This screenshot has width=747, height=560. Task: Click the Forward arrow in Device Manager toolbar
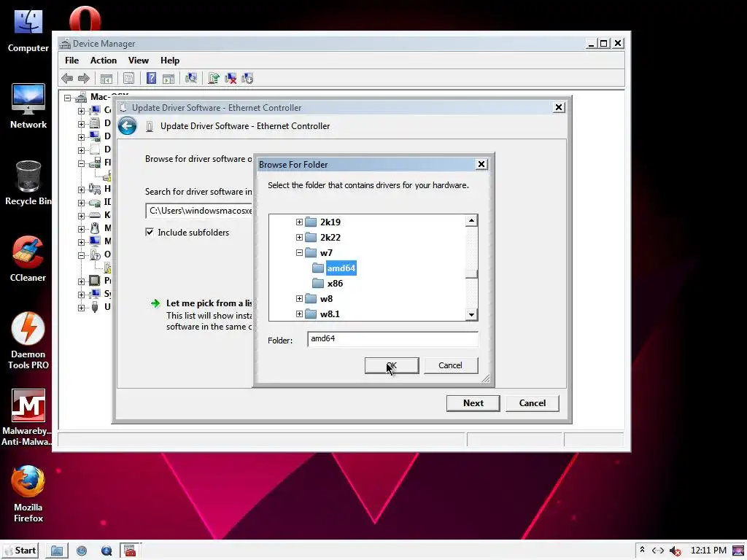pos(84,78)
